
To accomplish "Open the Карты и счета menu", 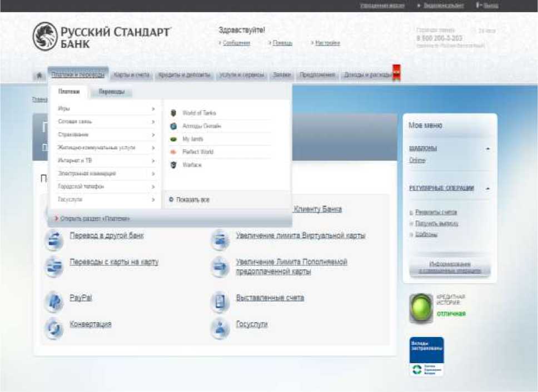I will pyautogui.click(x=131, y=75).
